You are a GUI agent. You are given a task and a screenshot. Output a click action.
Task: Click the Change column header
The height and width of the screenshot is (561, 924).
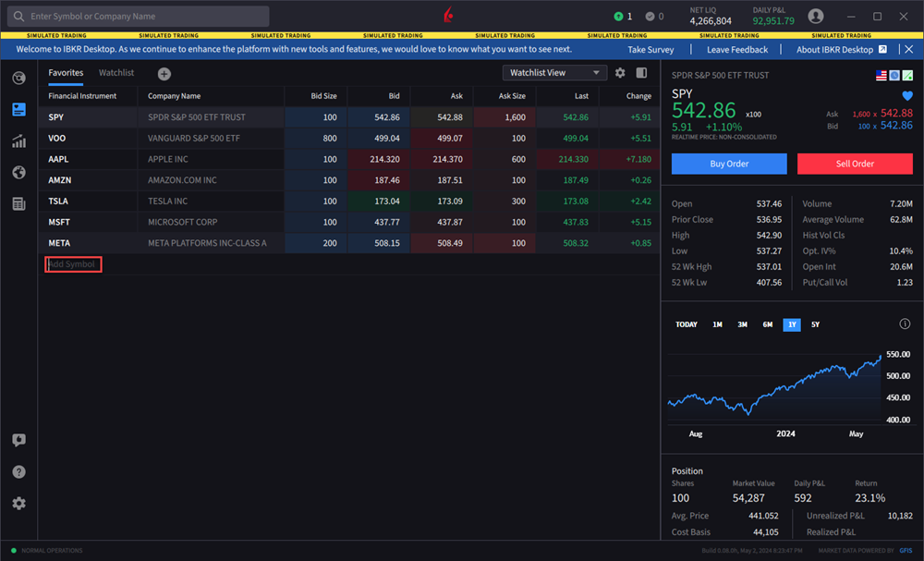[638, 95]
